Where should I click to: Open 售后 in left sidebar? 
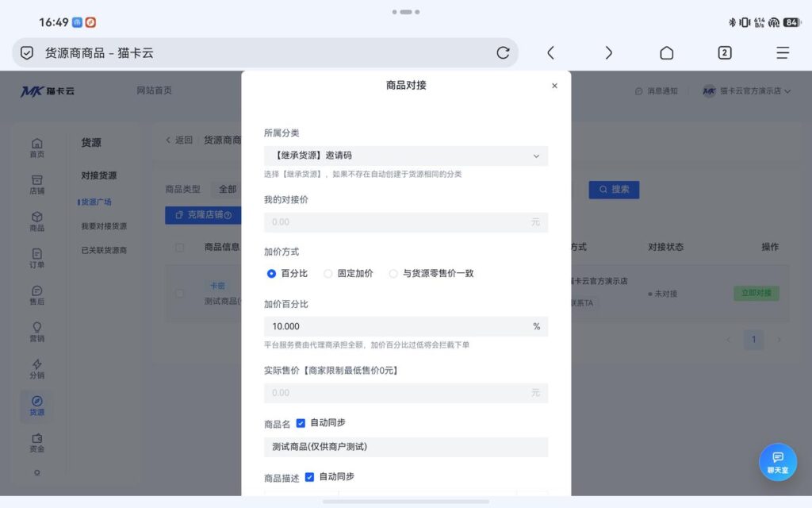pos(36,295)
